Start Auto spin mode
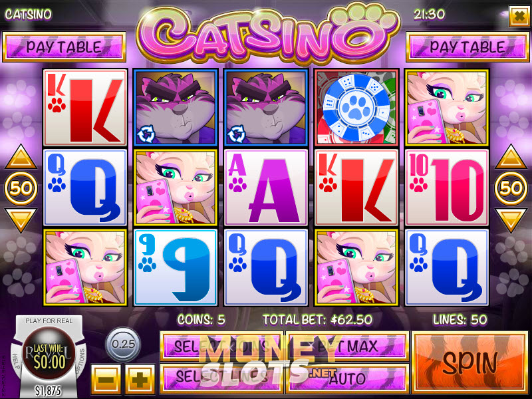 coord(347,378)
